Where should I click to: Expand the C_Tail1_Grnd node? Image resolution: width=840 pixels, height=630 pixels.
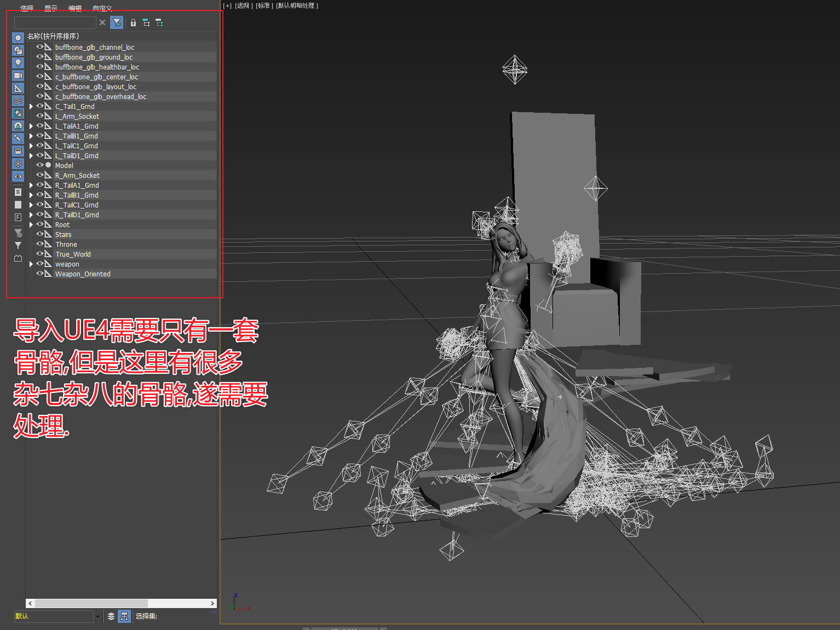[31, 106]
